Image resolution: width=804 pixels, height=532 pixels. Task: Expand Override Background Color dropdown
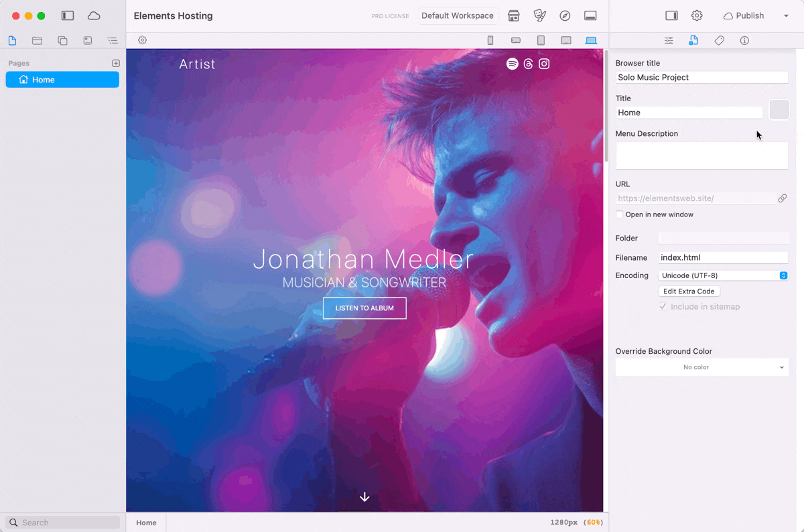point(701,367)
